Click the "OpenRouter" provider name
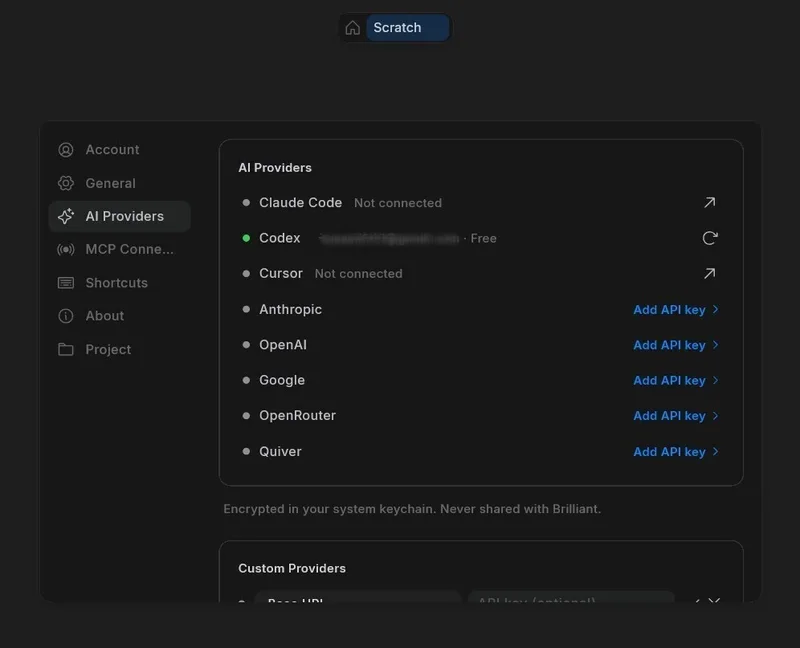Screen dimensions: 800x648 click(x=297, y=415)
